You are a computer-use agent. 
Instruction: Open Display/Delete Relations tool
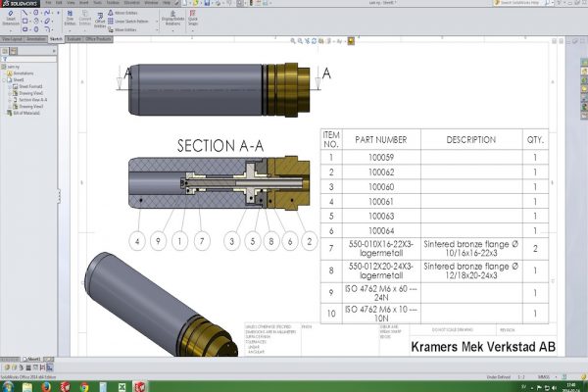tap(172, 22)
